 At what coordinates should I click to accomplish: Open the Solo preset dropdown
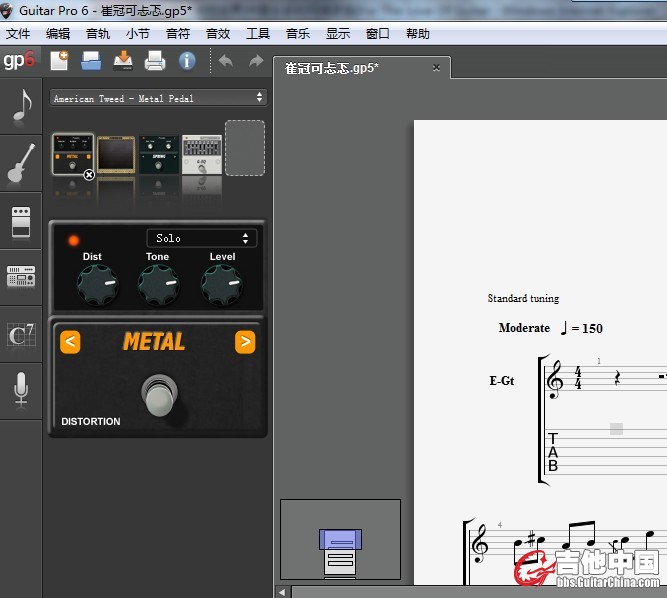(x=201, y=238)
